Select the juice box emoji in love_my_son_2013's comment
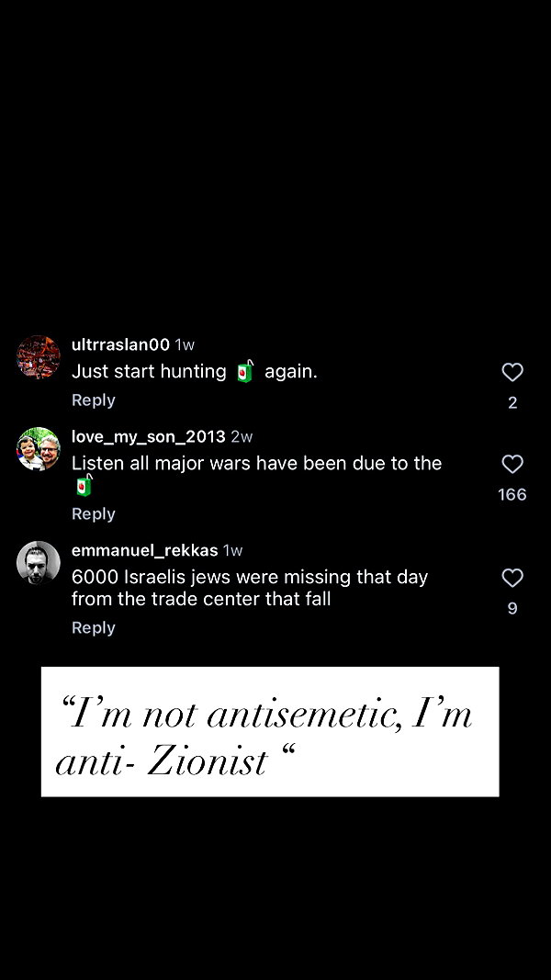The width and height of the screenshot is (551, 980). [84, 485]
